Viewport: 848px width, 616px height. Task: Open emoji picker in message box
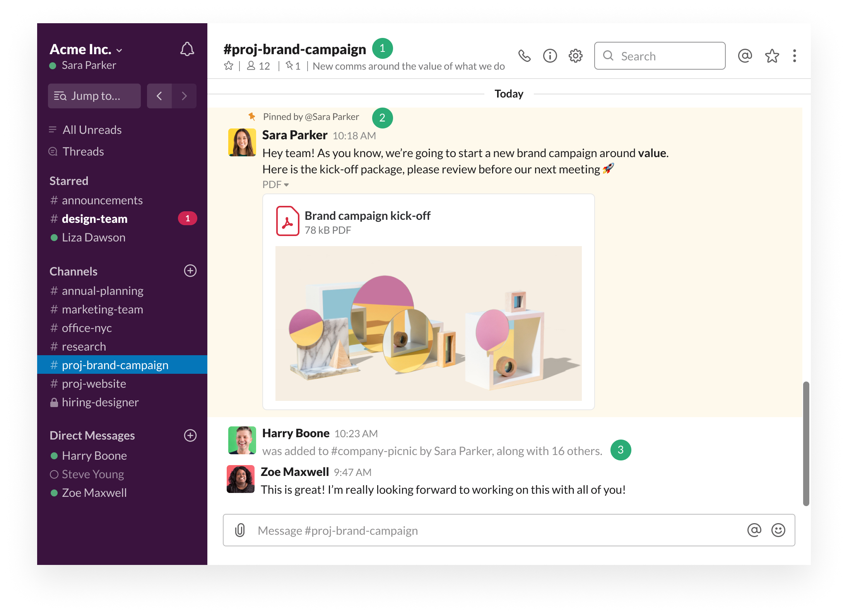[x=778, y=530]
